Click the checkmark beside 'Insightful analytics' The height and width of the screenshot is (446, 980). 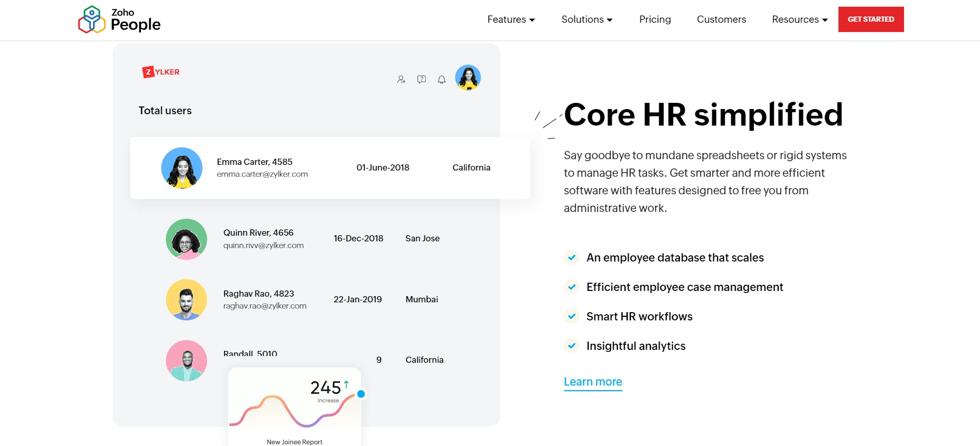(x=572, y=346)
